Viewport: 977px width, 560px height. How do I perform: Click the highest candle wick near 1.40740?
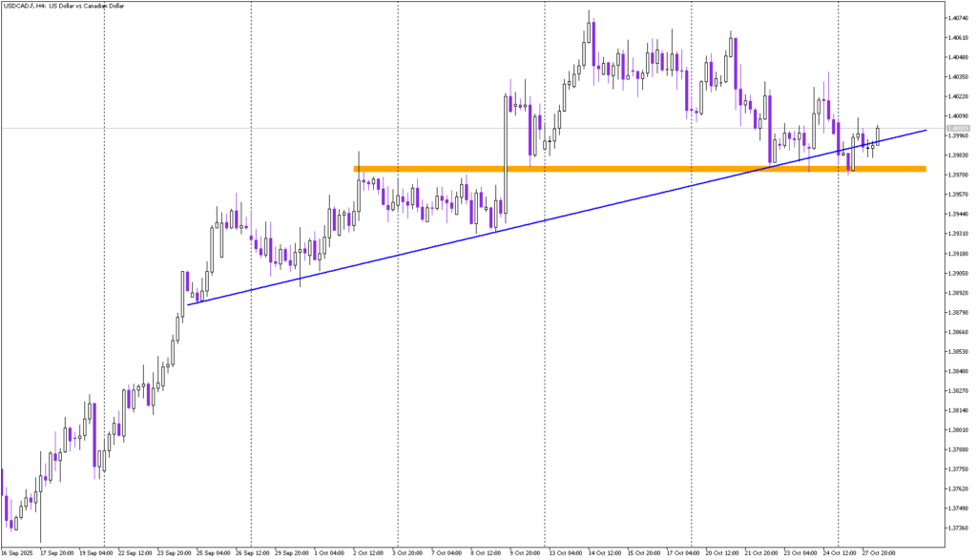[x=590, y=13]
